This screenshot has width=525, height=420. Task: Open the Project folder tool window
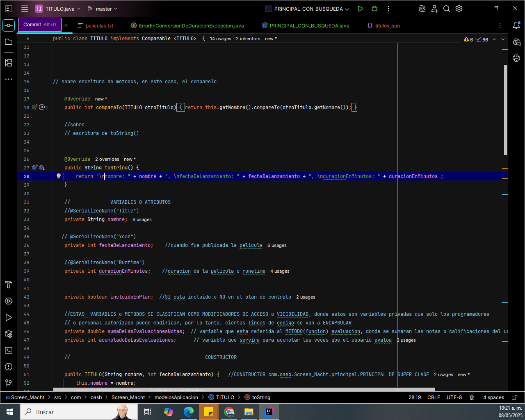click(9, 42)
